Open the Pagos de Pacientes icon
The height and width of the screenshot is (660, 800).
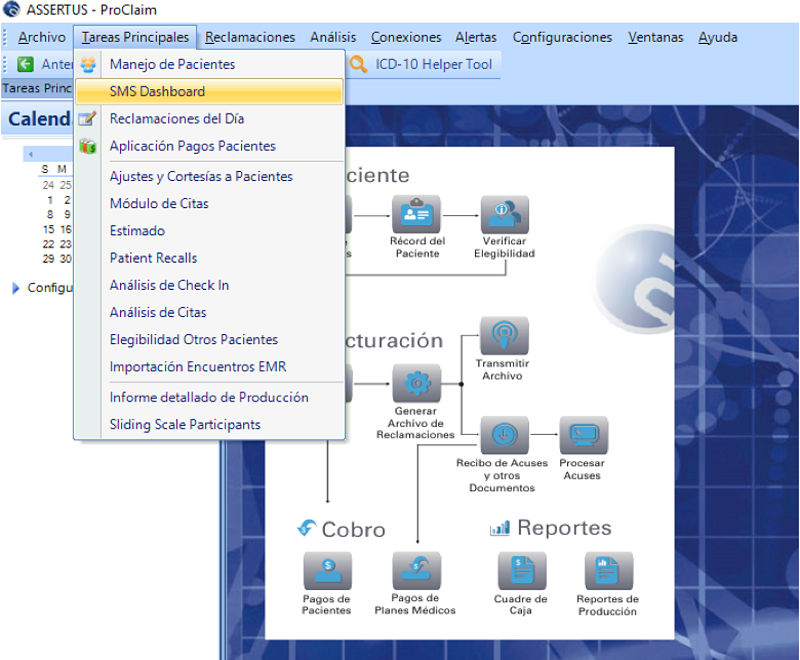[x=327, y=571]
